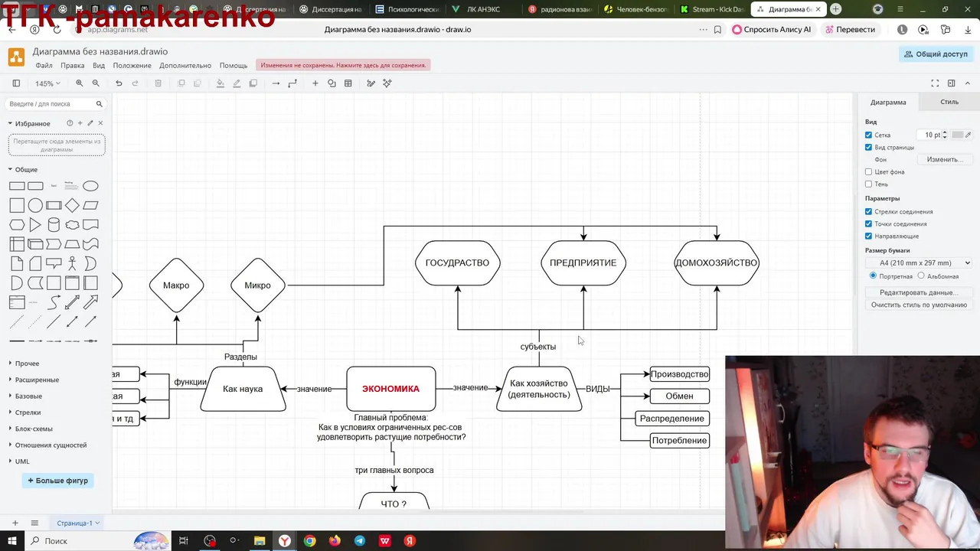Open the Дополнительно menu

point(185,65)
